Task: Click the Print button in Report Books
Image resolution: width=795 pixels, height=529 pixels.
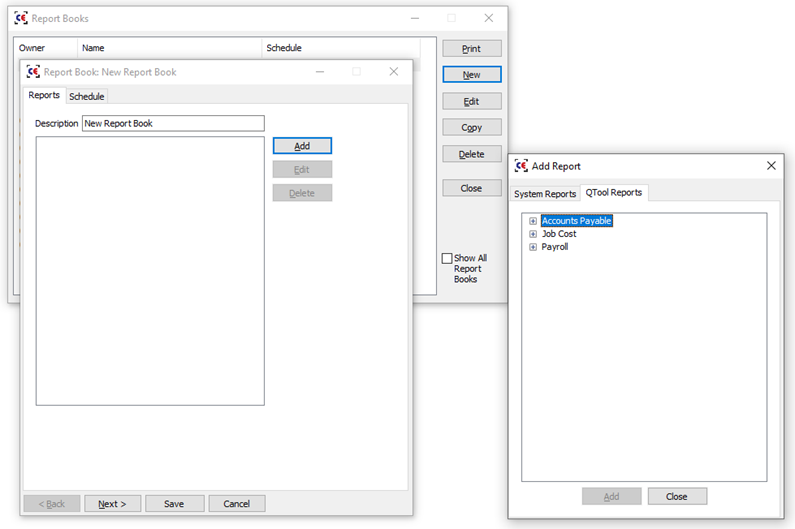Action: tap(471, 49)
